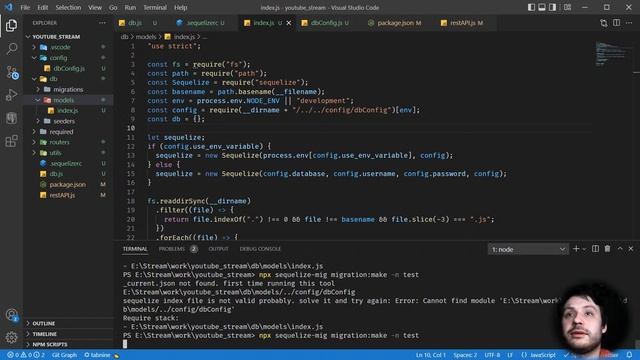The width and height of the screenshot is (640, 360).
Task: Toggle primary side bar layout icon
Action: pos(531,7)
